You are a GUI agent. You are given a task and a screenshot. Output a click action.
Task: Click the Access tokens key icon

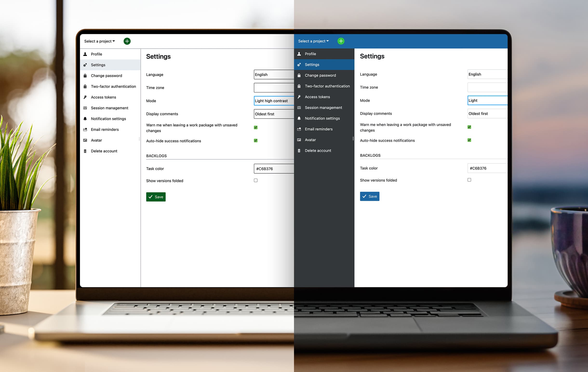(x=86, y=97)
